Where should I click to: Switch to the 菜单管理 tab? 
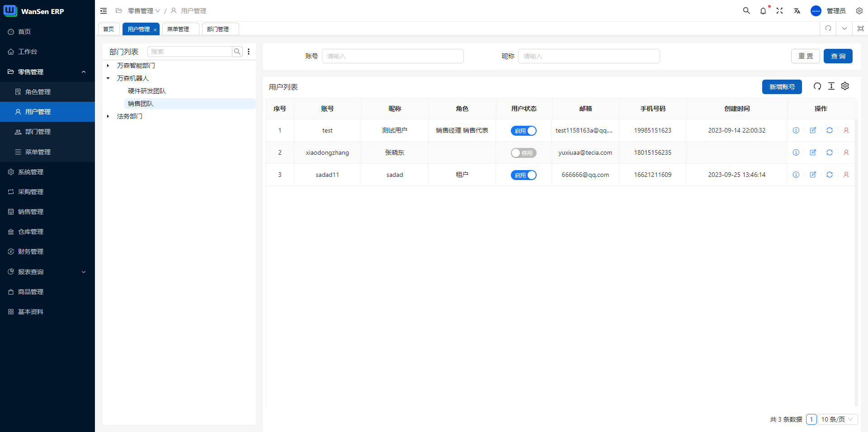pyautogui.click(x=179, y=29)
